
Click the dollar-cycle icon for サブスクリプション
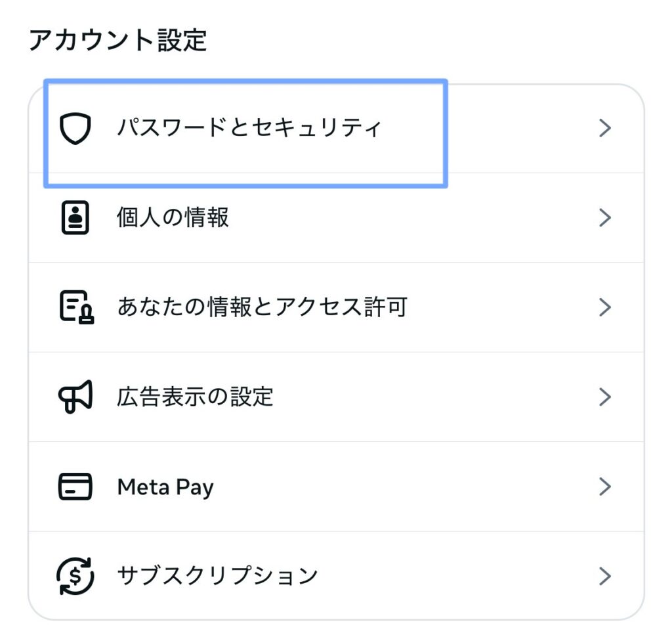click(75, 576)
